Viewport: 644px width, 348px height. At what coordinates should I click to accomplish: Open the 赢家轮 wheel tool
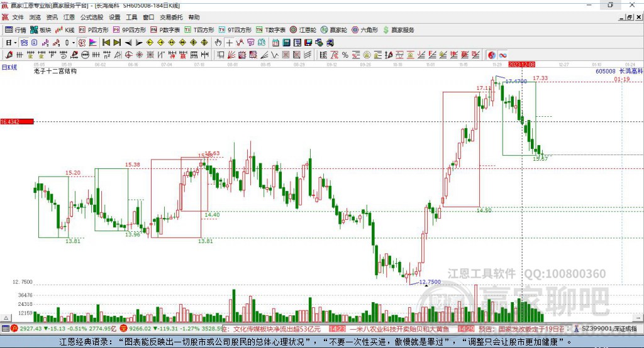(x=334, y=30)
